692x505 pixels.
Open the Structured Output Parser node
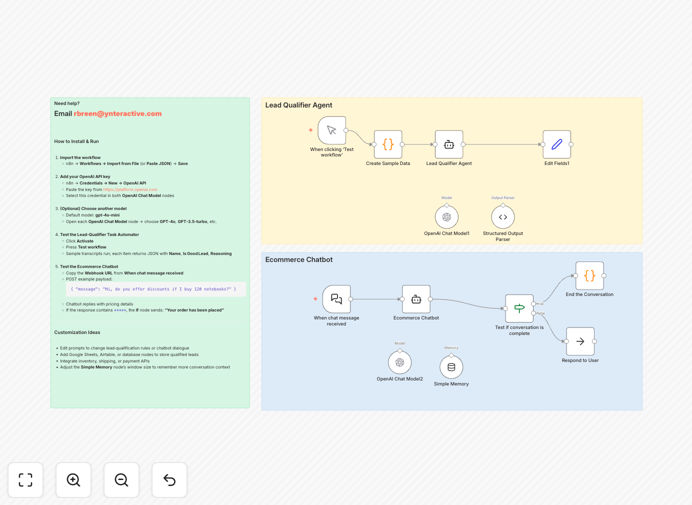pos(503,217)
